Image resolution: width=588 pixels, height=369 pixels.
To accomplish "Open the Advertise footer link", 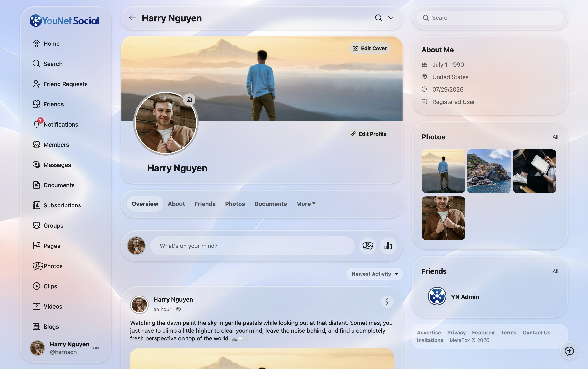I will click(x=429, y=333).
